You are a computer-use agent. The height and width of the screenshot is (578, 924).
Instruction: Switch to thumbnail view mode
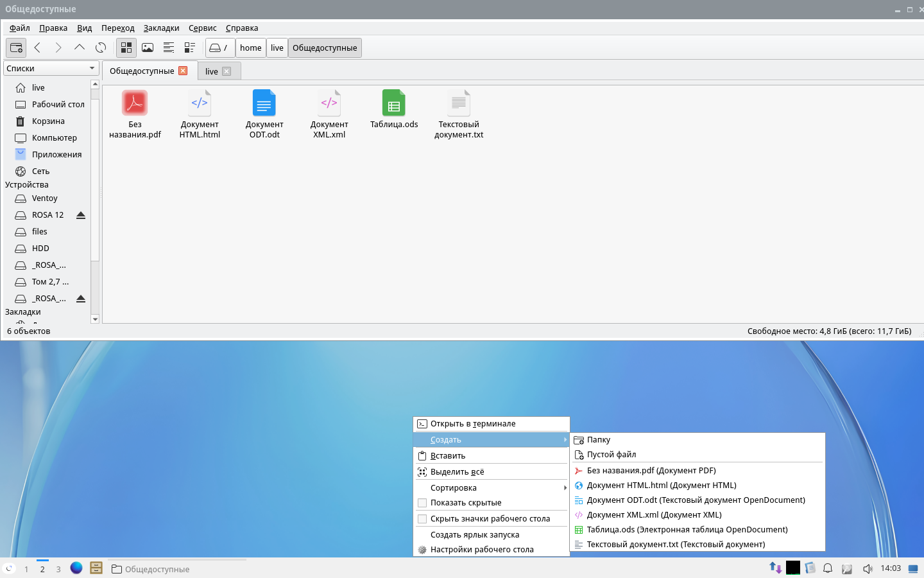coord(148,48)
